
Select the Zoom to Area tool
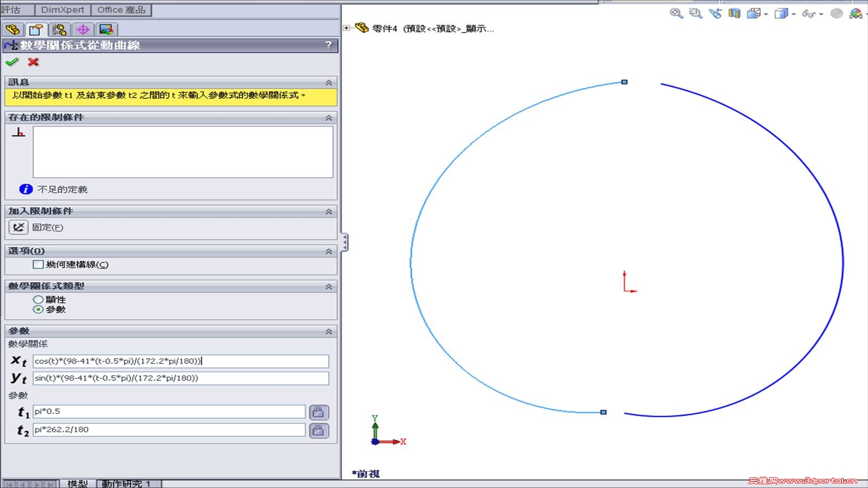click(x=696, y=13)
